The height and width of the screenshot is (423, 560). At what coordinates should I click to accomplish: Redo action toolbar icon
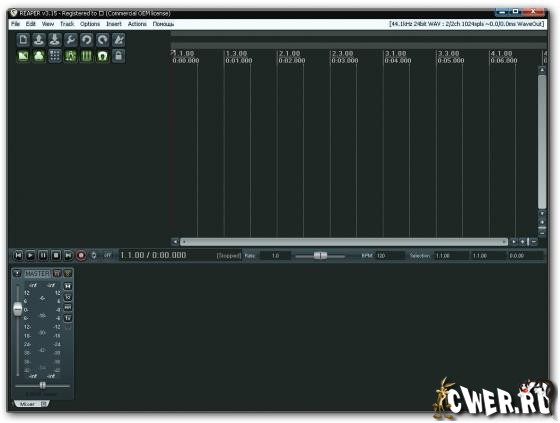102,40
